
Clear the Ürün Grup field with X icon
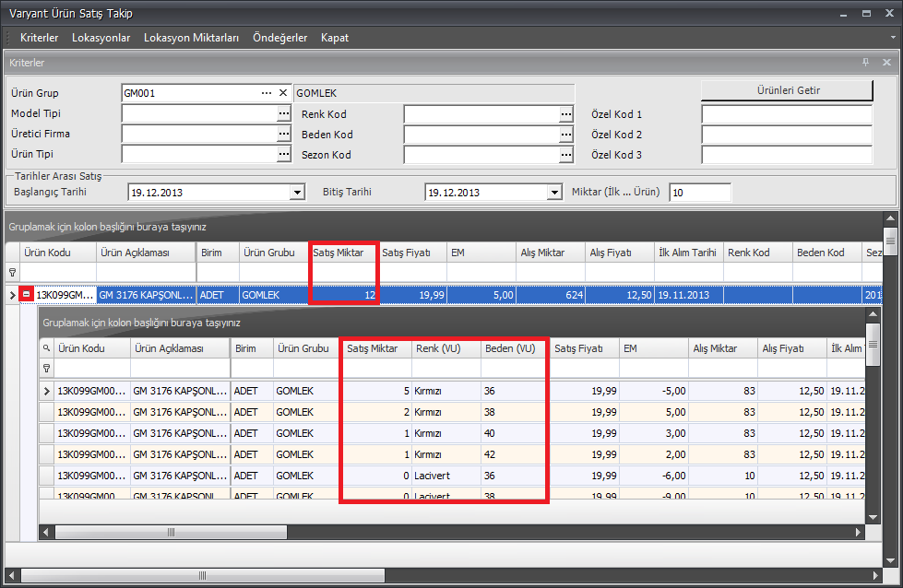click(x=283, y=93)
